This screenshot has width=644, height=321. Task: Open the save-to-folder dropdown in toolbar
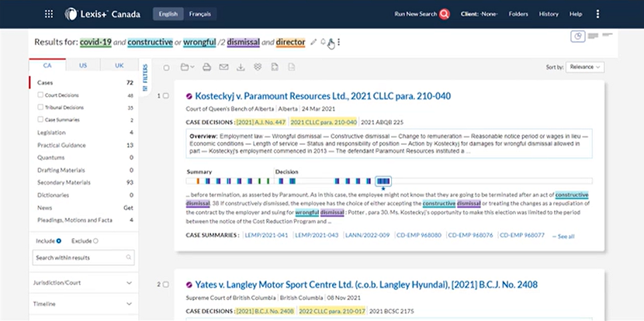click(187, 67)
